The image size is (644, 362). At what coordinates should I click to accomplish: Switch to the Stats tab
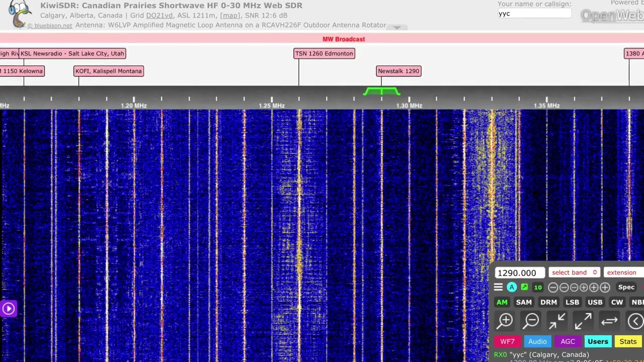[x=628, y=341]
